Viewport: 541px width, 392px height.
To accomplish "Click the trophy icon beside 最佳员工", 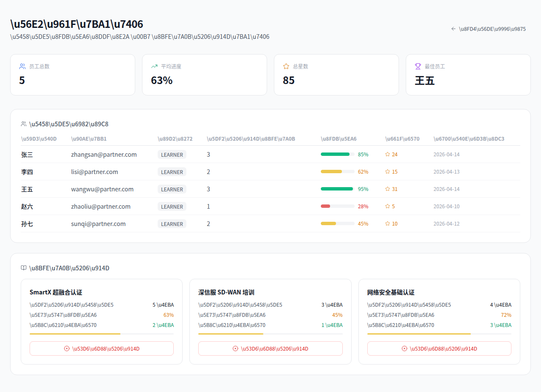I will pyautogui.click(x=418, y=66).
